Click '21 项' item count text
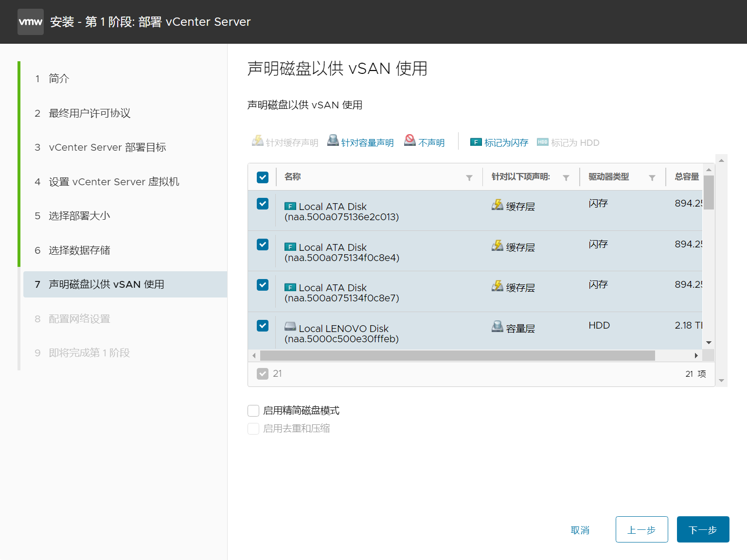747x560 pixels. (x=696, y=374)
